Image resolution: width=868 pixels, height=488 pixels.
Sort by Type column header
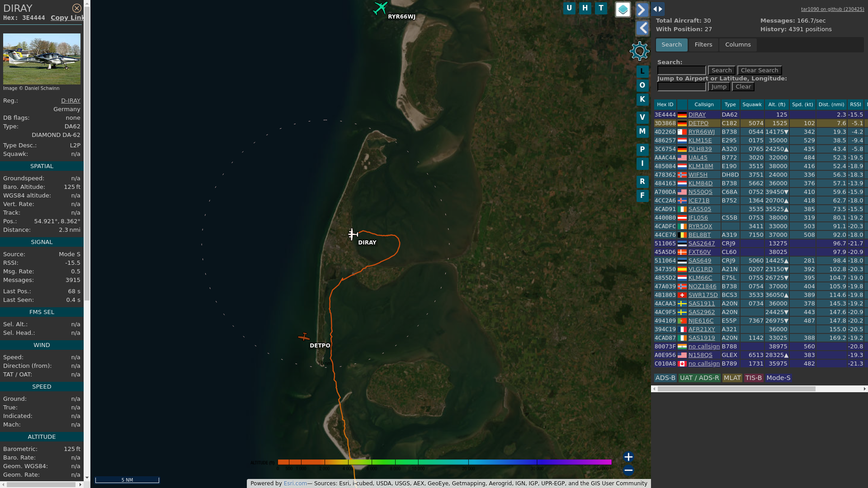(x=730, y=105)
